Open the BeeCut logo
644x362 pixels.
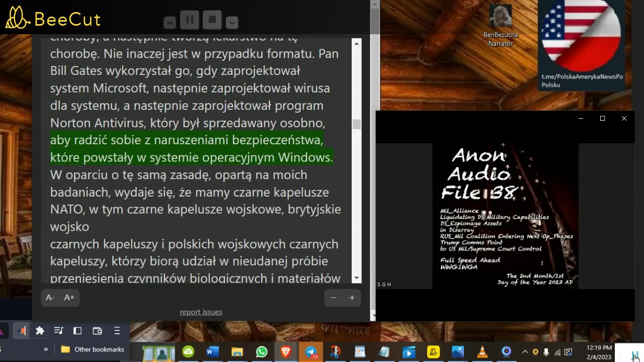53,19
